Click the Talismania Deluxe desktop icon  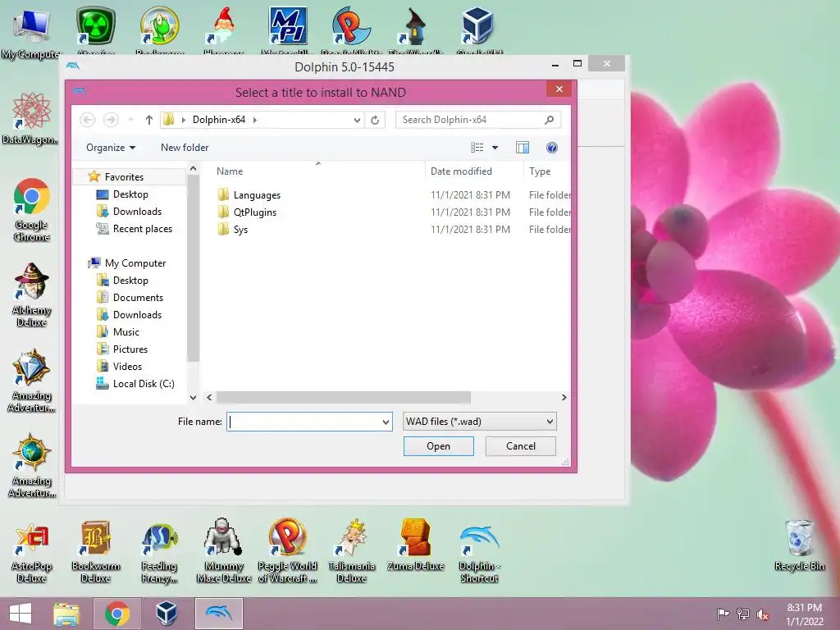pyautogui.click(x=351, y=550)
